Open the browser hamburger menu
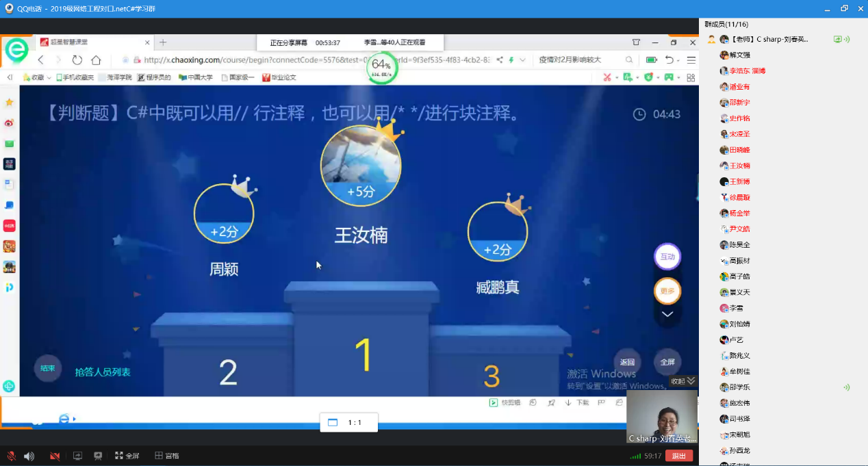 point(691,60)
